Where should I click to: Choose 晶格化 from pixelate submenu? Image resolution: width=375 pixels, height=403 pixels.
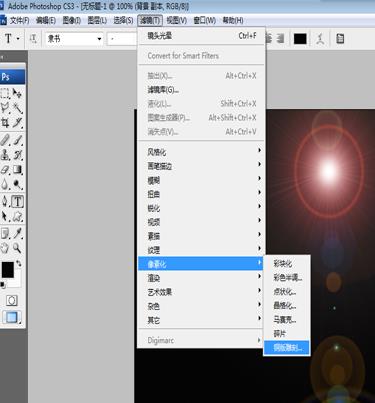pyautogui.click(x=287, y=305)
